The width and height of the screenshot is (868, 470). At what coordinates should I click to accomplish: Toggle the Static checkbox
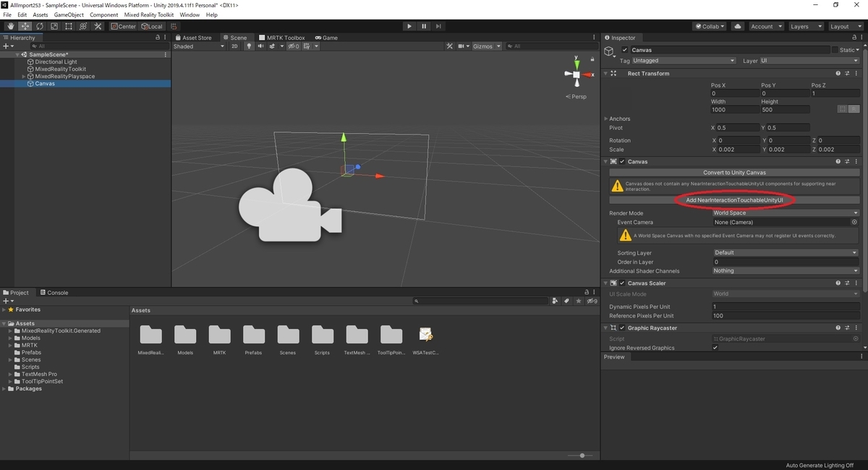(834, 50)
